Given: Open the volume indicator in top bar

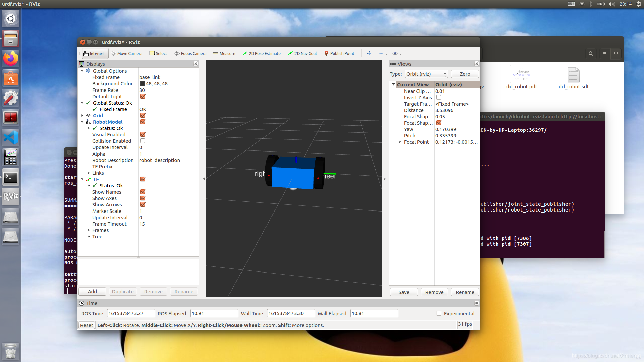Looking at the screenshot, I should (x=612, y=4).
